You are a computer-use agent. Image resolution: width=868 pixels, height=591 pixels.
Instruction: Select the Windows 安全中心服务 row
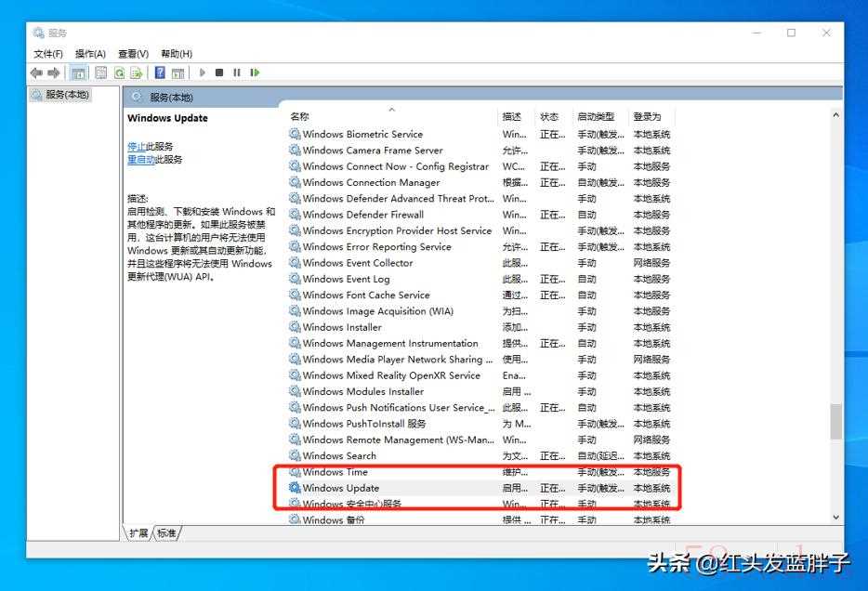[480, 504]
